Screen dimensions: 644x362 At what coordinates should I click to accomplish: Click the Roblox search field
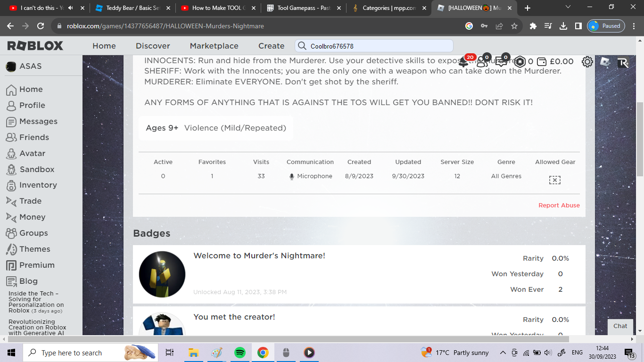[374, 46]
